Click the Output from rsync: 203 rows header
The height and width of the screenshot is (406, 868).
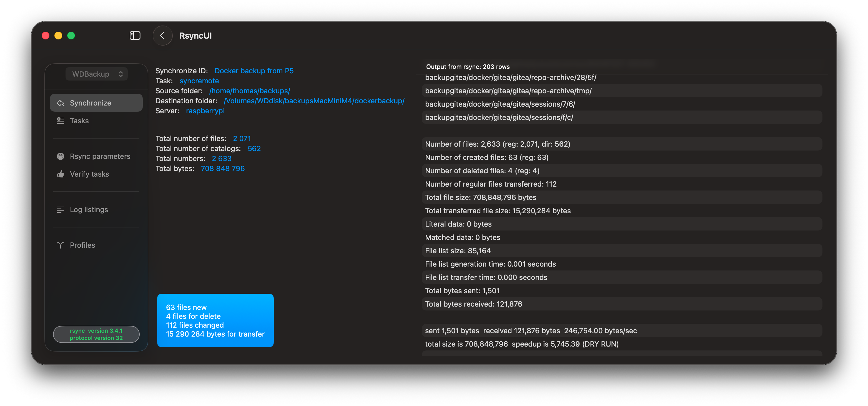pyautogui.click(x=468, y=67)
